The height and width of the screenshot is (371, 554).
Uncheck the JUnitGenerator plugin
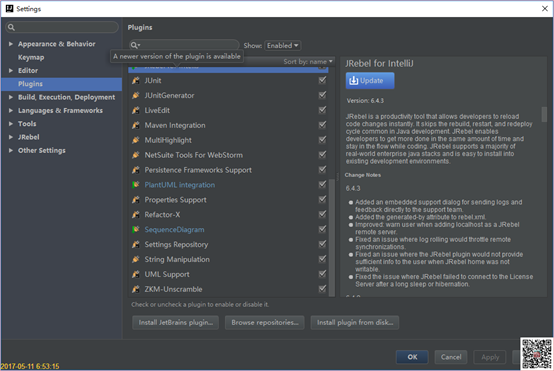(322, 95)
